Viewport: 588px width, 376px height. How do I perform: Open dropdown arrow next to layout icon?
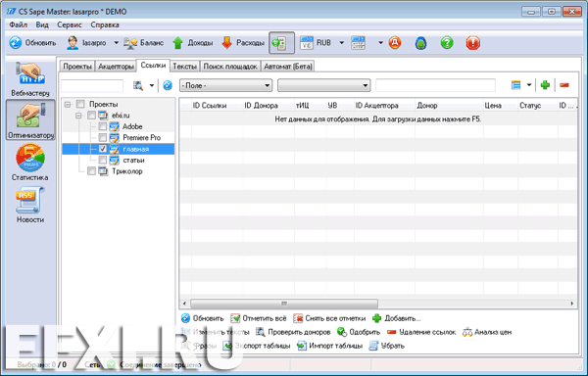tap(529, 85)
